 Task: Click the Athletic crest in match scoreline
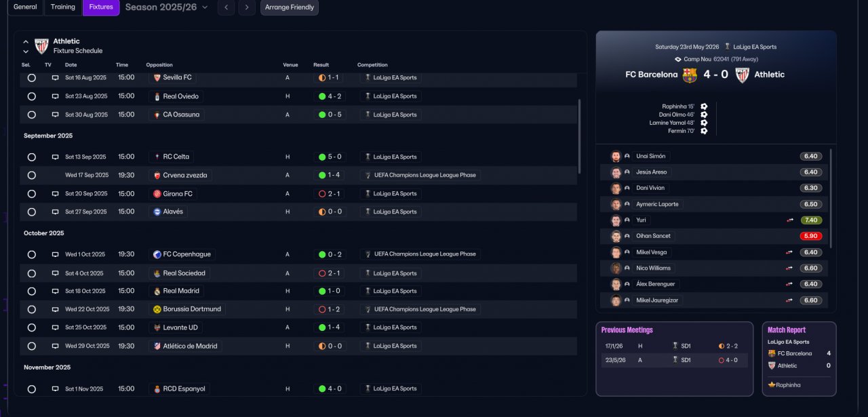point(743,75)
